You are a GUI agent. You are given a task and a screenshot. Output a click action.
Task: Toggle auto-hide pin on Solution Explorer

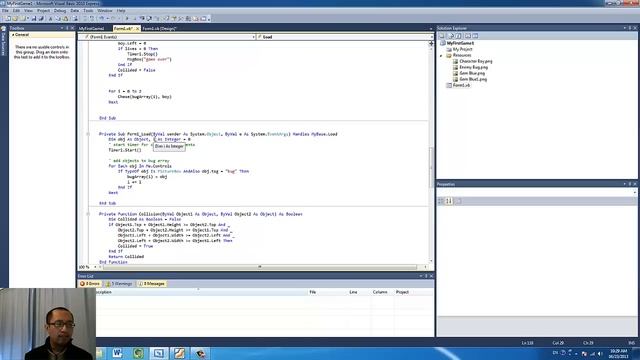point(630,28)
